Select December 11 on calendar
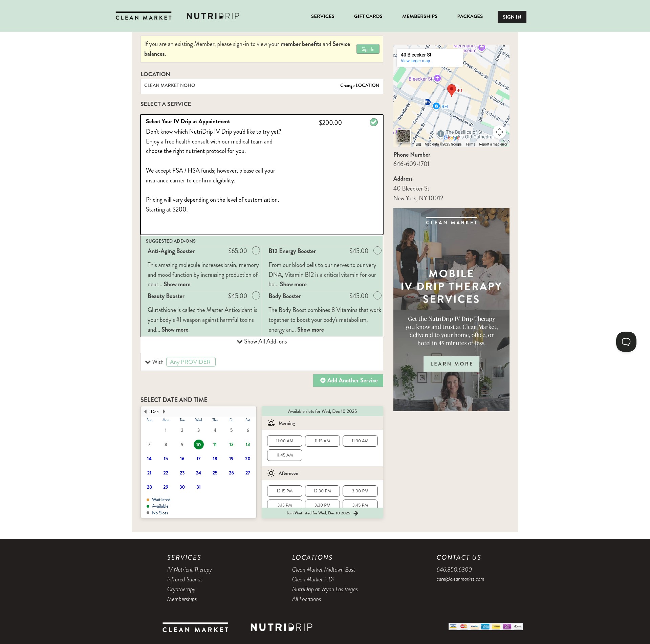Image resolution: width=650 pixels, height=644 pixels. pos(215,444)
